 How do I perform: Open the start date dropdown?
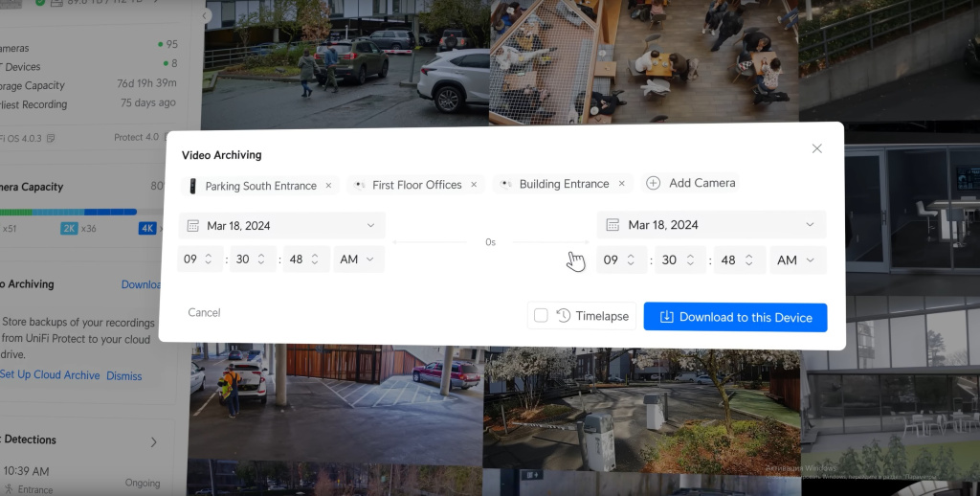tap(370, 226)
